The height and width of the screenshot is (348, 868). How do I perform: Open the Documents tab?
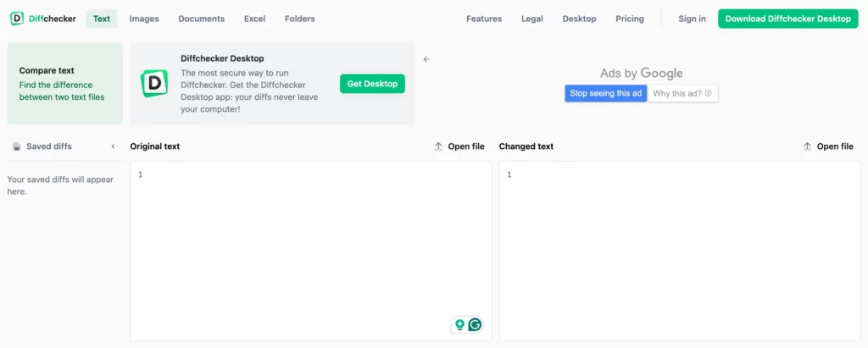[202, 19]
